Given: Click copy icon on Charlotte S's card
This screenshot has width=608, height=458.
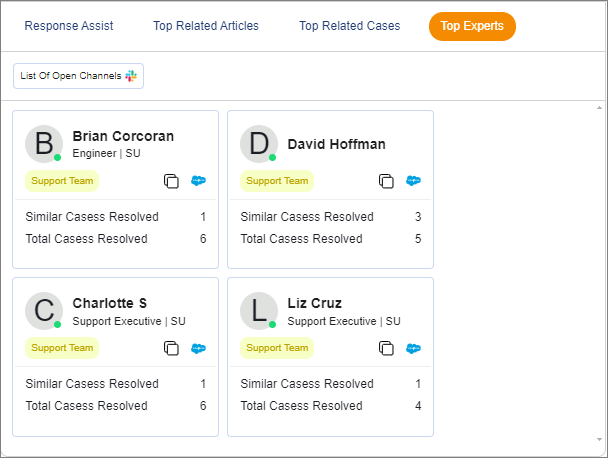Looking at the screenshot, I should 171,348.
